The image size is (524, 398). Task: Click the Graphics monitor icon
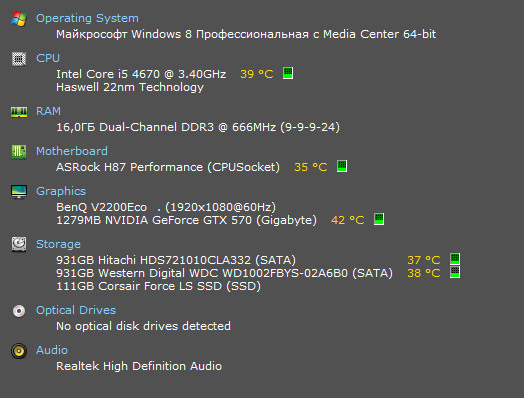19,192
